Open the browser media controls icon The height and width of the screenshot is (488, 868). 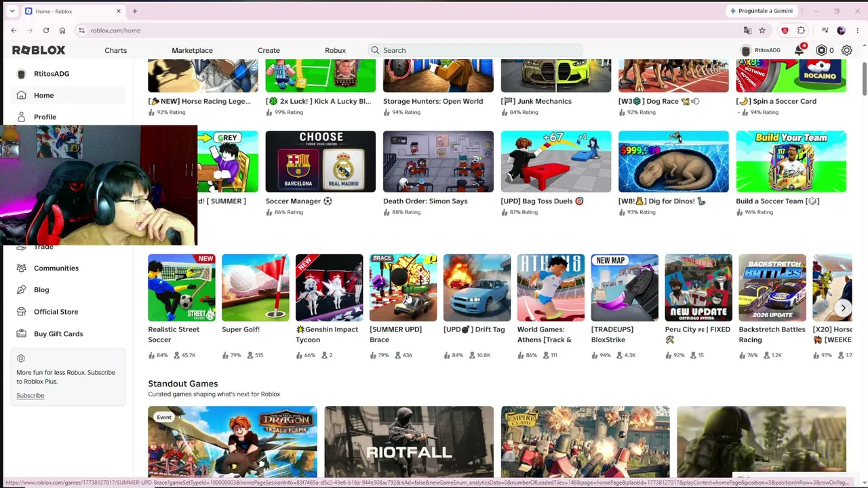coord(825,30)
